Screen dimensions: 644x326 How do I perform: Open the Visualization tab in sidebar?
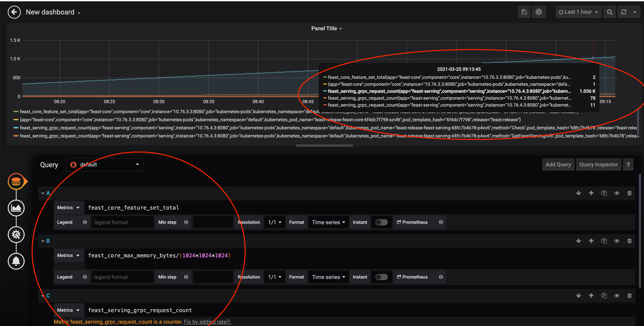(x=16, y=208)
